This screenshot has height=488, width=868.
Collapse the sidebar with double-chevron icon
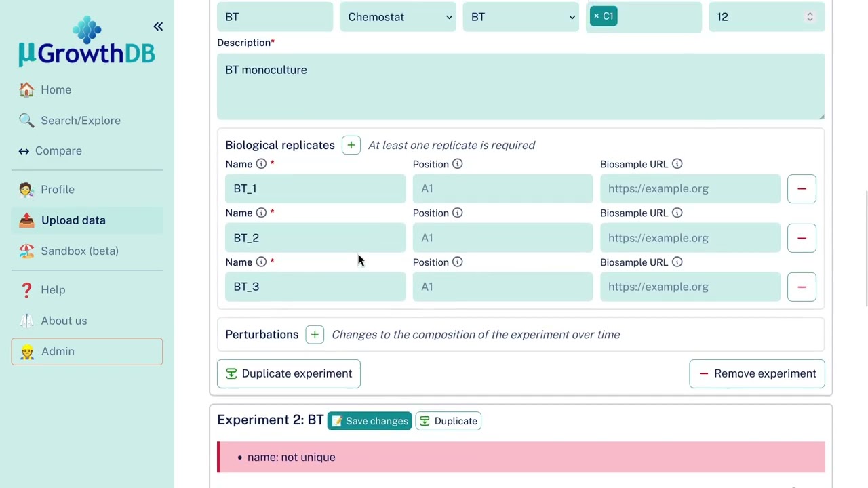point(158,26)
